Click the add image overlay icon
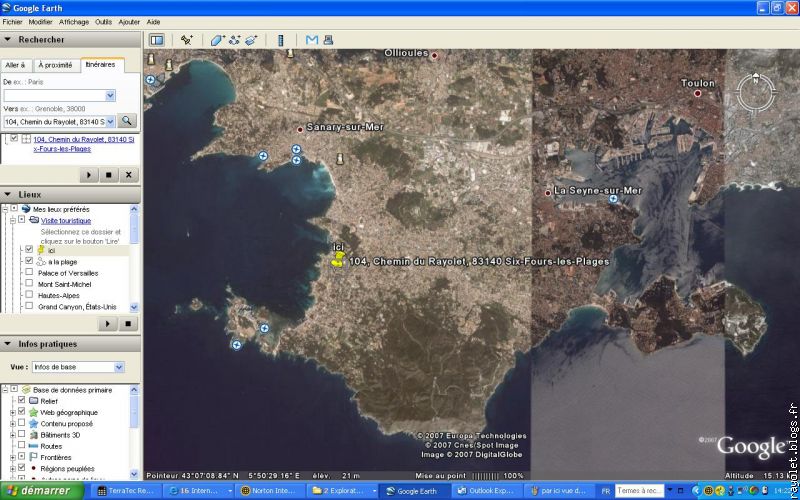Screen dimensions: 800x500 pyautogui.click(x=251, y=40)
